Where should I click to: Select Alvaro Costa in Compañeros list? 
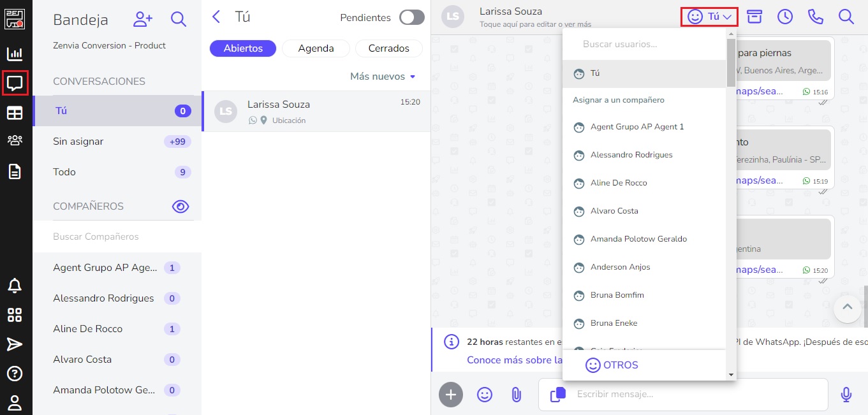coord(117,360)
